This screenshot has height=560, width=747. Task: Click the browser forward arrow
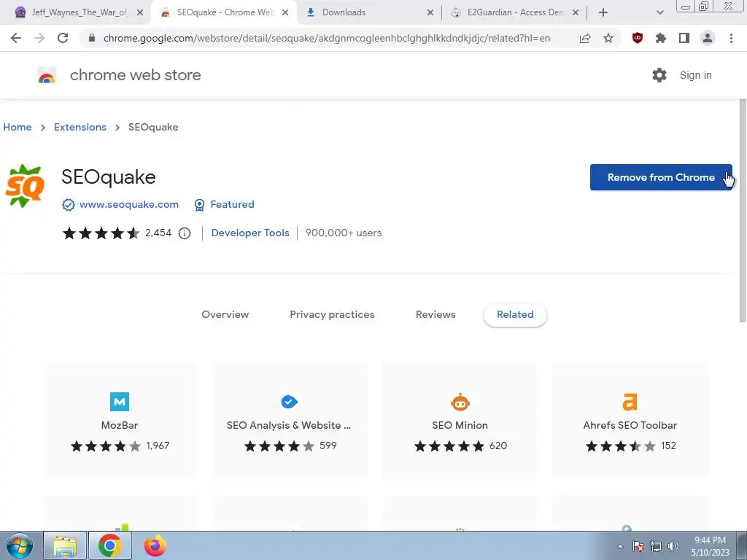(x=39, y=38)
